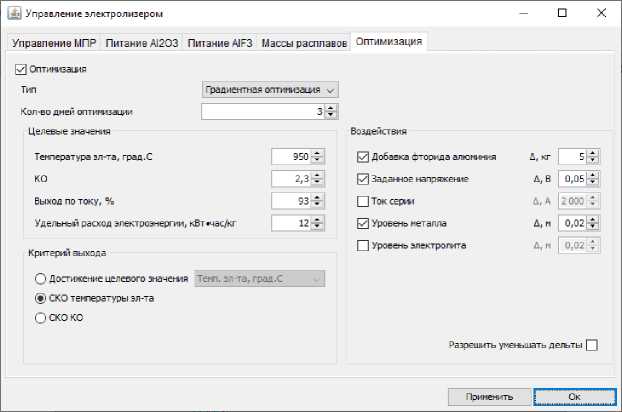Open the Питание Al2O3 tab
Screen dimensions: 622x412
(x=142, y=43)
